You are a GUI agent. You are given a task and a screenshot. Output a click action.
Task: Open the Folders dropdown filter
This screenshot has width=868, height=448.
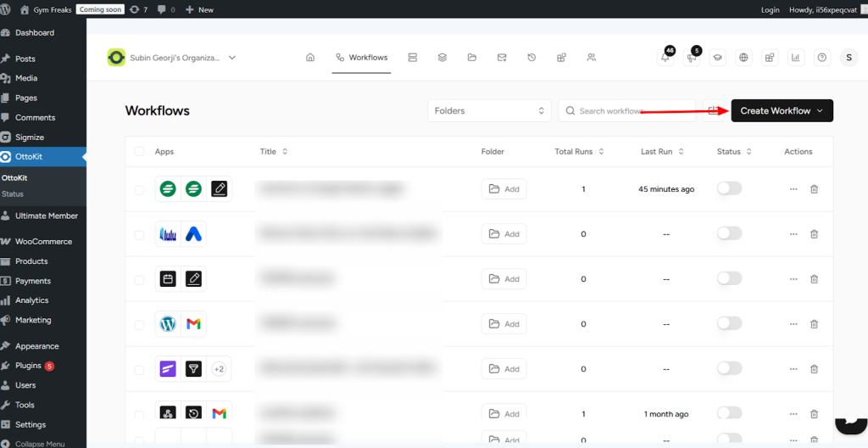coord(489,111)
